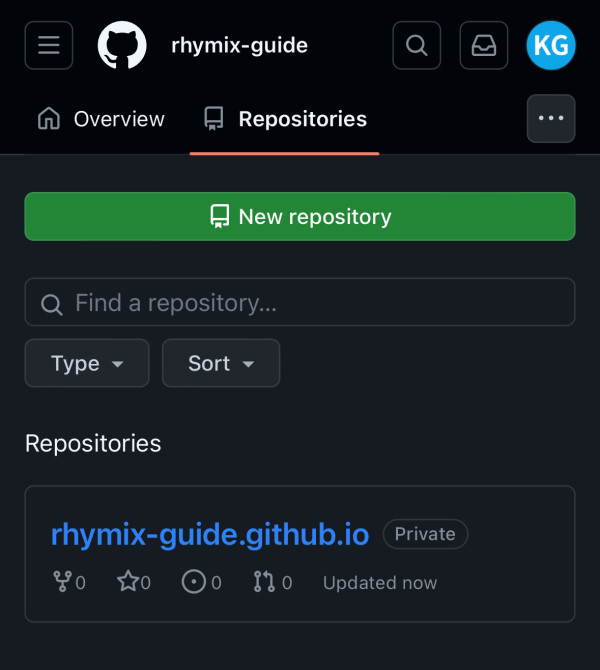The height and width of the screenshot is (670, 600).
Task: Open the rhymix-guide.github.io repository link
Action: (x=210, y=534)
